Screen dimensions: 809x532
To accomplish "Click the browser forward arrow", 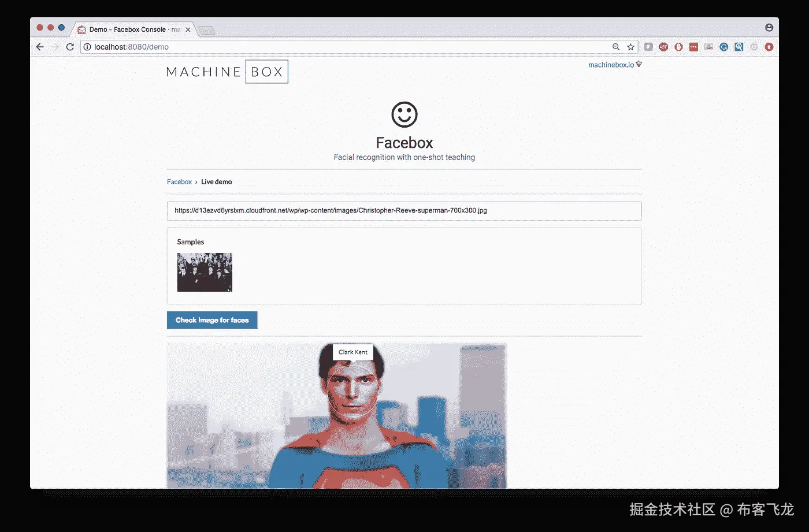I will click(x=55, y=47).
